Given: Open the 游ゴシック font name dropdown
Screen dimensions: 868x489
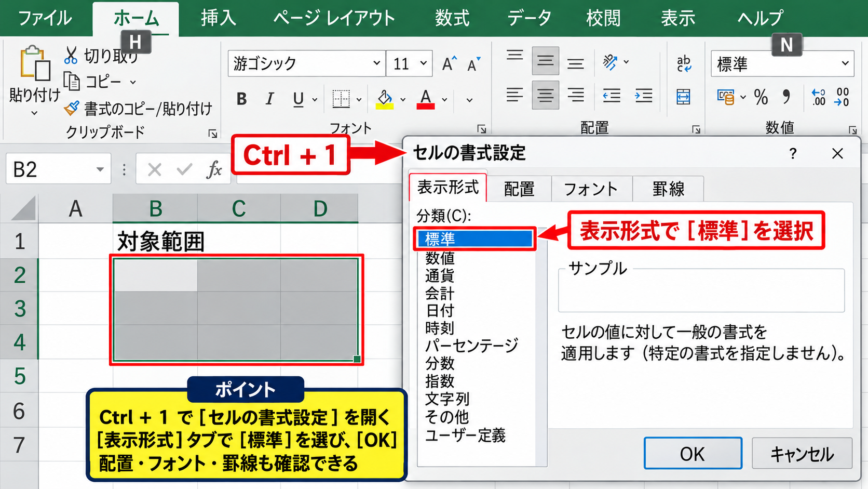Looking at the screenshot, I should (x=377, y=63).
